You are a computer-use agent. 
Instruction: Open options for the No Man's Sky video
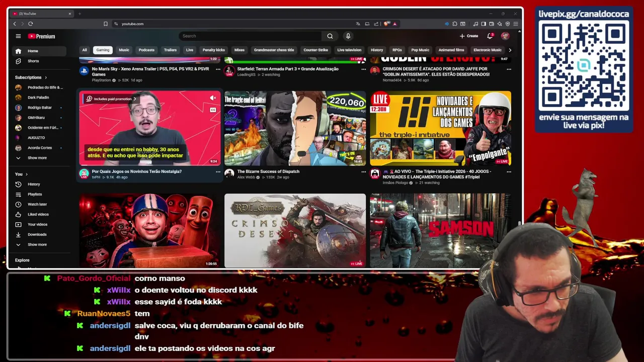click(x=218, y=69)
